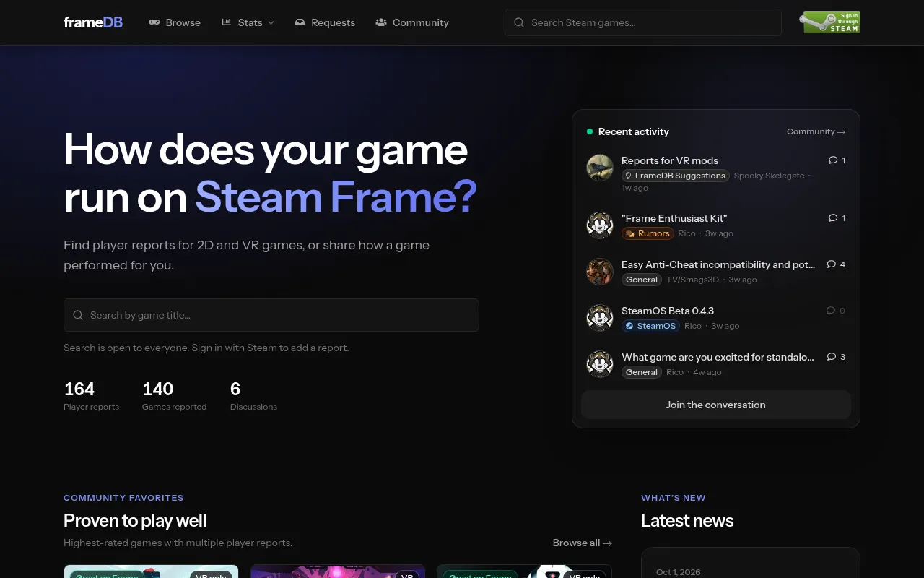Open the What game are you excited thread

coord(718,357)
